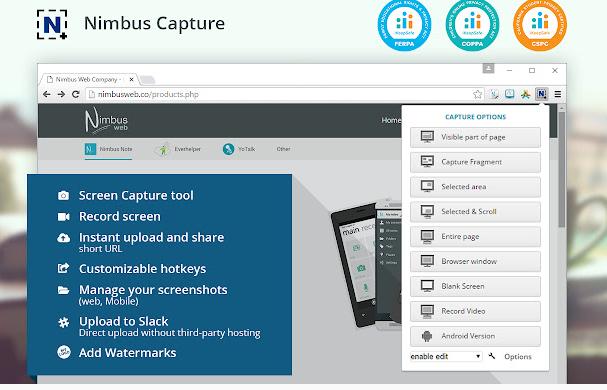Start Record Video option
Screen dimensions: 607x390
pos(475,311)
